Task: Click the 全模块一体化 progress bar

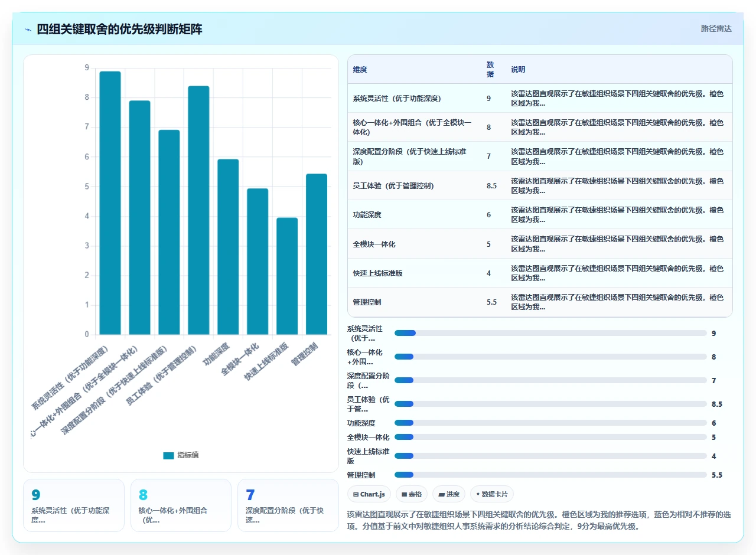Action: pyautogui.click(x=550, y=437)
